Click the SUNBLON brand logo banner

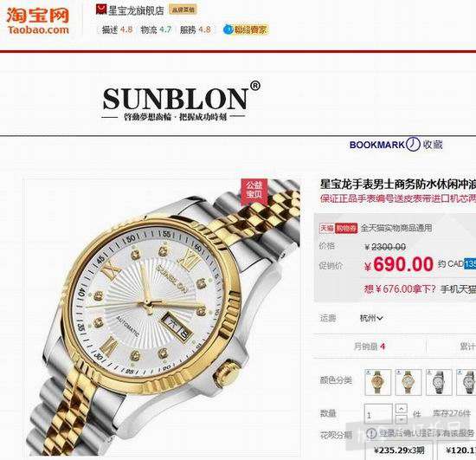pos(181,101)
